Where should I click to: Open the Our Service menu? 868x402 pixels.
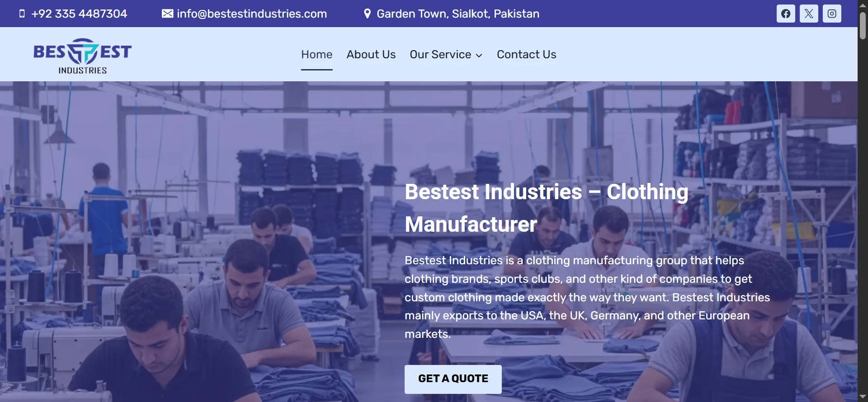(x=446, y=54)
